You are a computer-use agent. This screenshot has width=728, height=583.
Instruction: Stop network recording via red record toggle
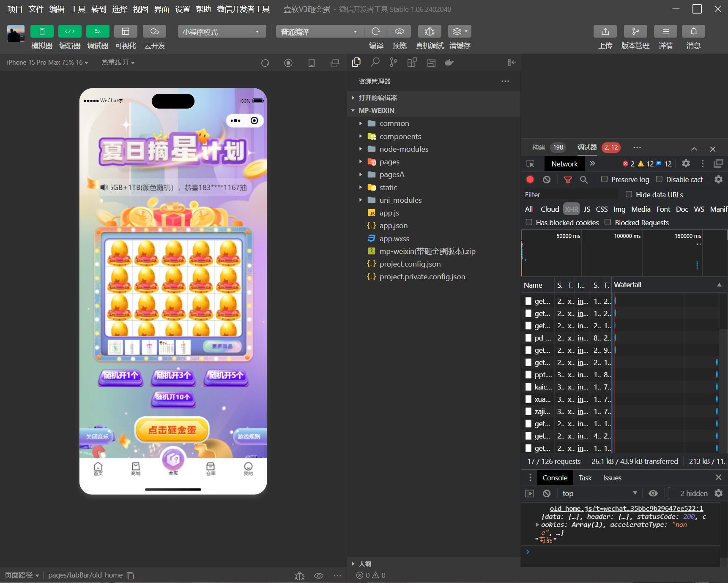pyautogui.click(x=530, y=180)
